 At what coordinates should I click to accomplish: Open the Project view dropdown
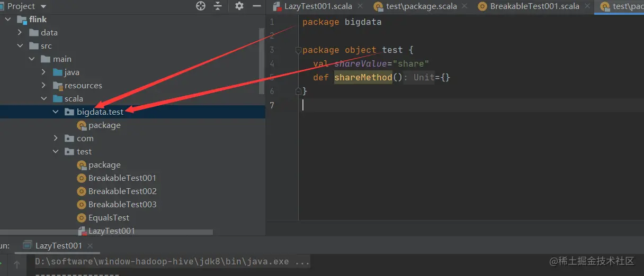[x=43, y=6]
